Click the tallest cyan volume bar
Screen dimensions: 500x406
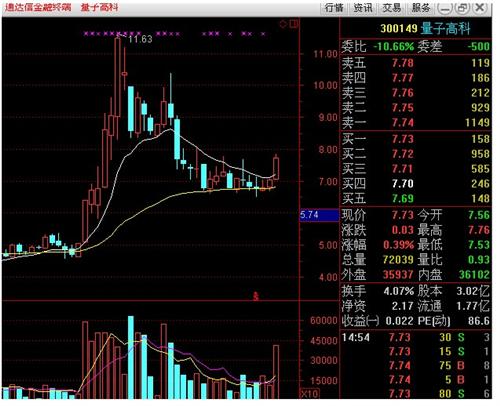131,357
